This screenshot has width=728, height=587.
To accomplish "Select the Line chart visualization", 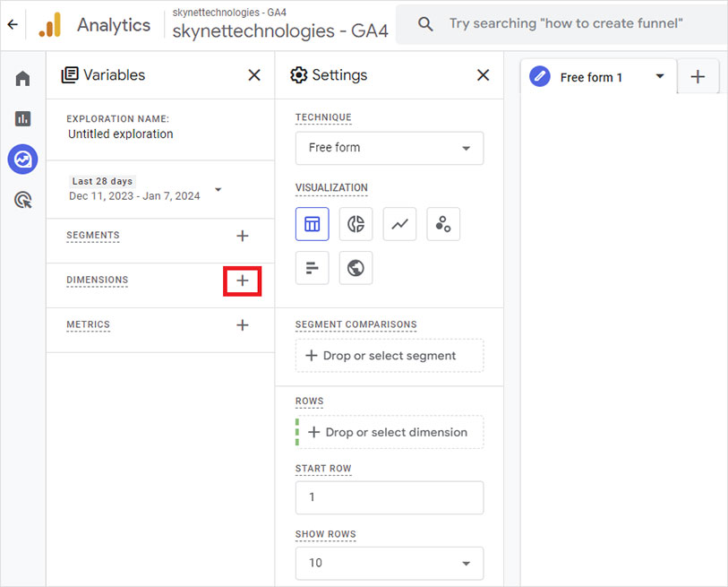I will 399,224.
